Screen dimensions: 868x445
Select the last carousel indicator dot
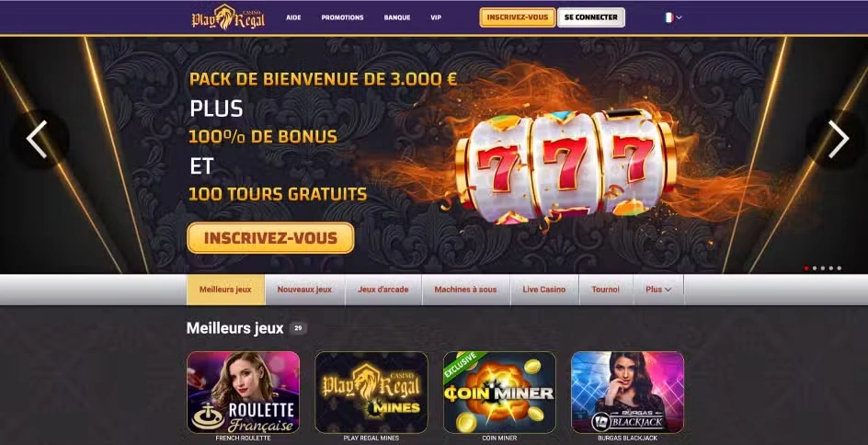coord(839,268)
